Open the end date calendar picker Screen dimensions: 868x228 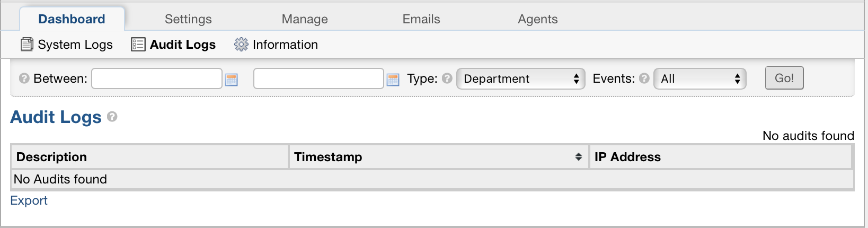(393, 80)
